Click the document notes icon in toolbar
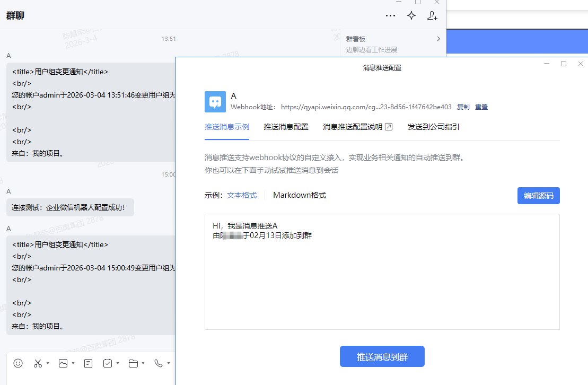The height and width of the screenshot is (385, 588). [89, 363]
